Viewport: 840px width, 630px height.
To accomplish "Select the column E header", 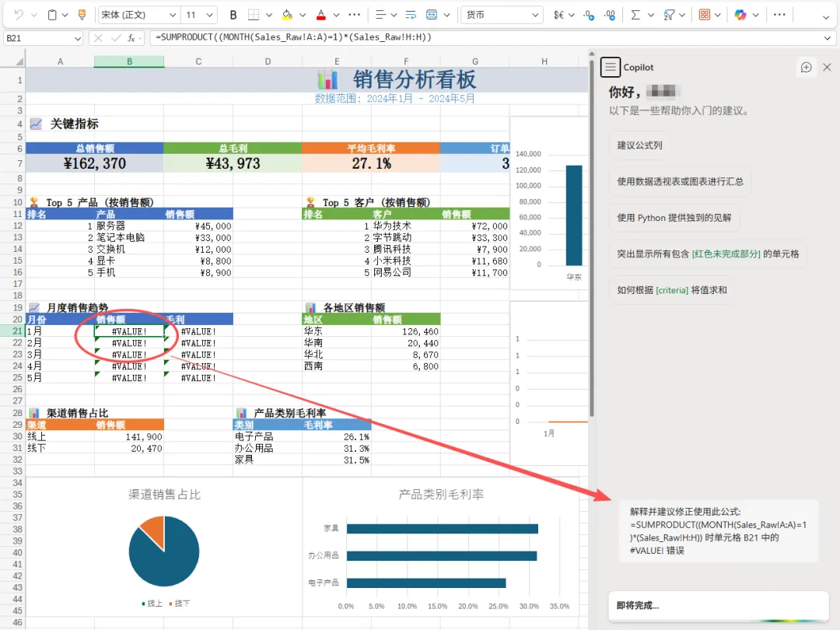I will 337,61.
